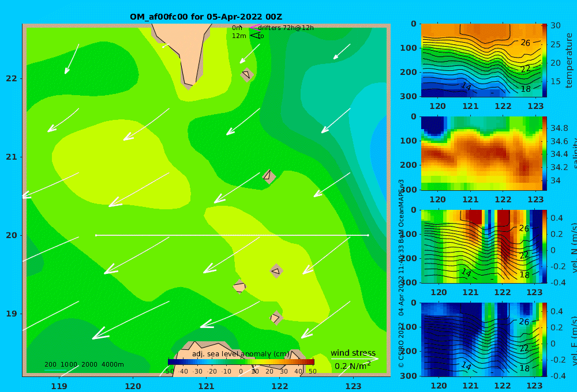
Task: Select the island marker near 122E 20.75N
Action: pyautogui.click(x=269, y=176)
